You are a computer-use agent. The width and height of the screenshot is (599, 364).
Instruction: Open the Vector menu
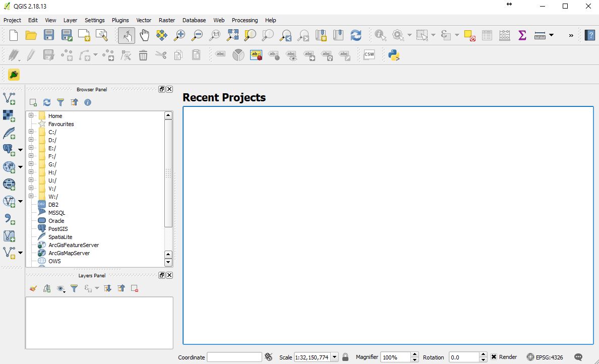point(144,20)
